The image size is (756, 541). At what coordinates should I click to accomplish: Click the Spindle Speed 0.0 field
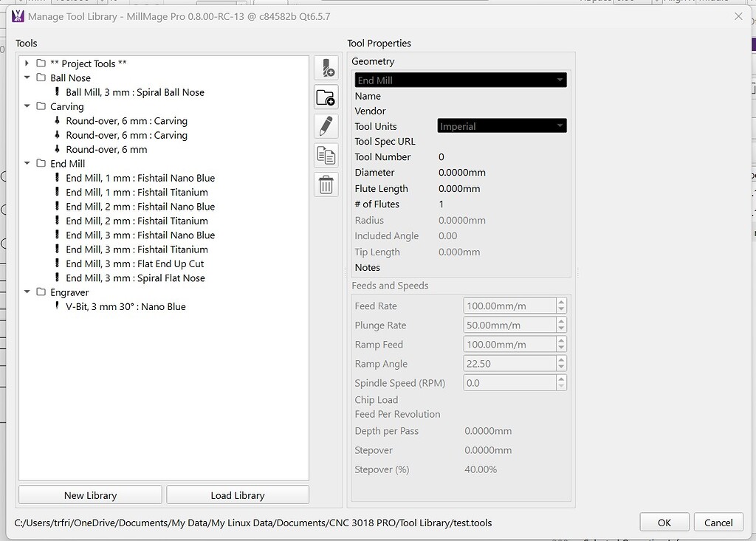point(509,383)
